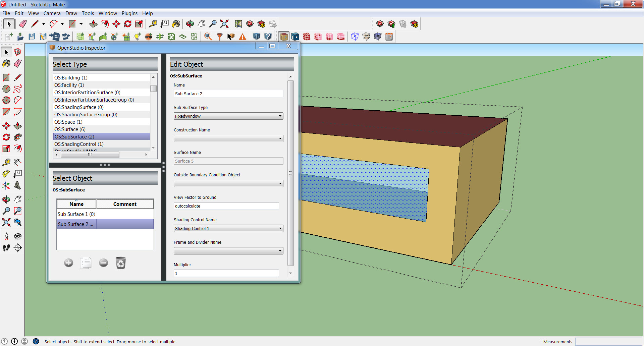
Task: Toggle the X-ray wireframe rendering mode
Action: pyautogui.click(x=355, y=37)
